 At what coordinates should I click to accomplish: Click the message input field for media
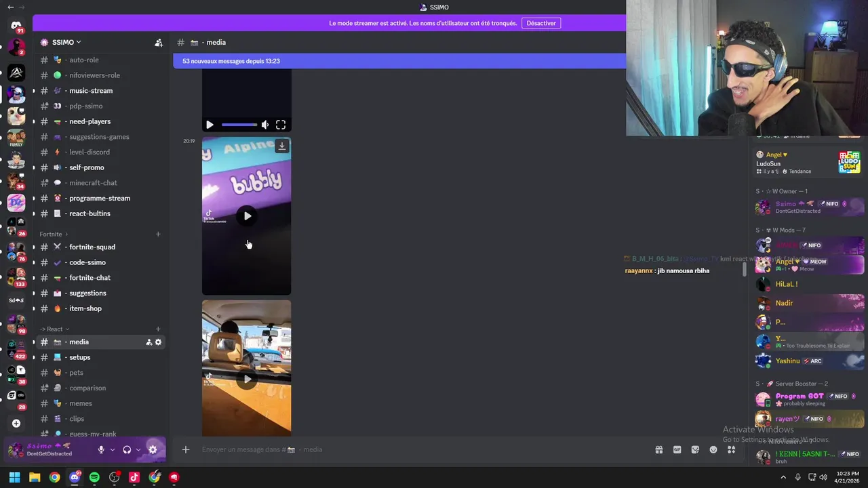pos(420,449)
